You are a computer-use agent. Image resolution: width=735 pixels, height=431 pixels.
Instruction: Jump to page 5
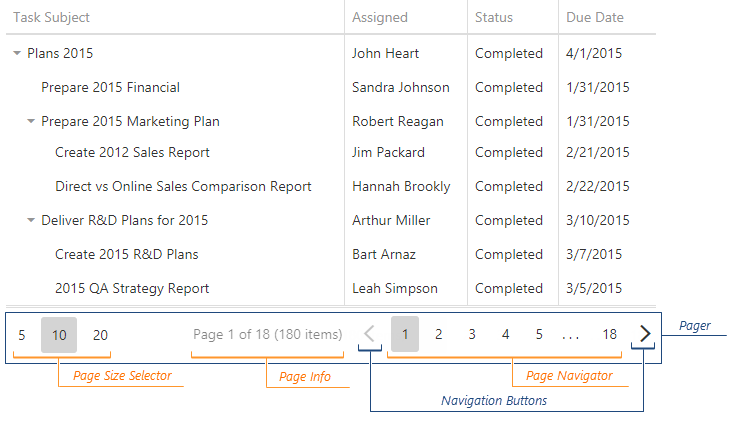tap(539, 334)
